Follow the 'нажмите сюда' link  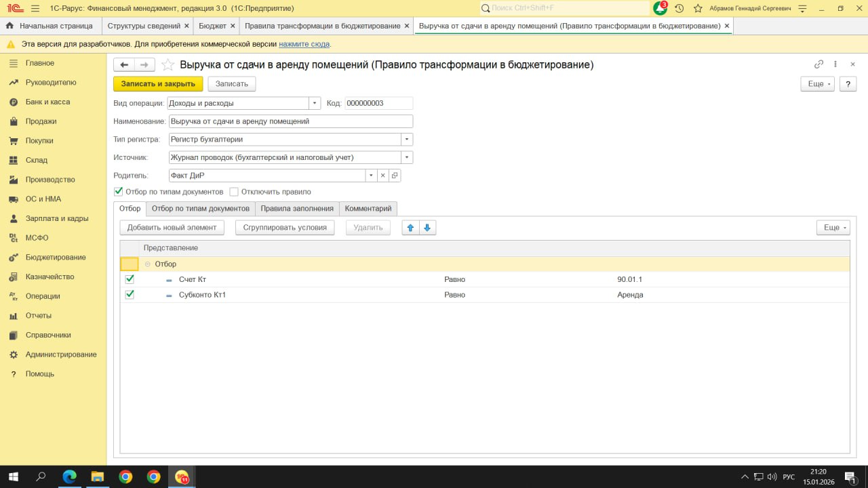point(304,44)
